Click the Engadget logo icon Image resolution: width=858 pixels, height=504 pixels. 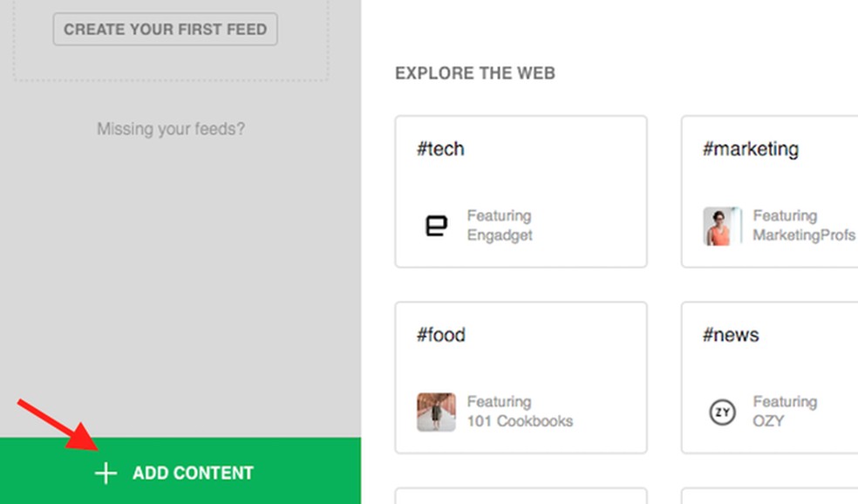pos(436,226)
